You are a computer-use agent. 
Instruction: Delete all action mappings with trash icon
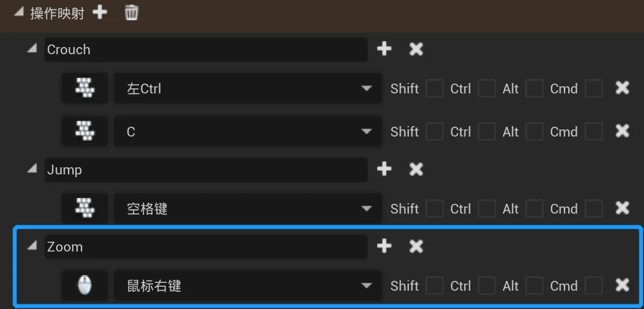pos(131,12)
